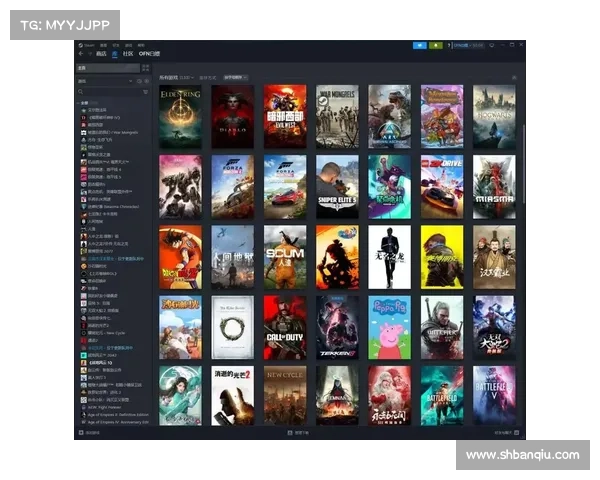
Task: Open the Elder Scrolls Online cover
Action: 233,327
